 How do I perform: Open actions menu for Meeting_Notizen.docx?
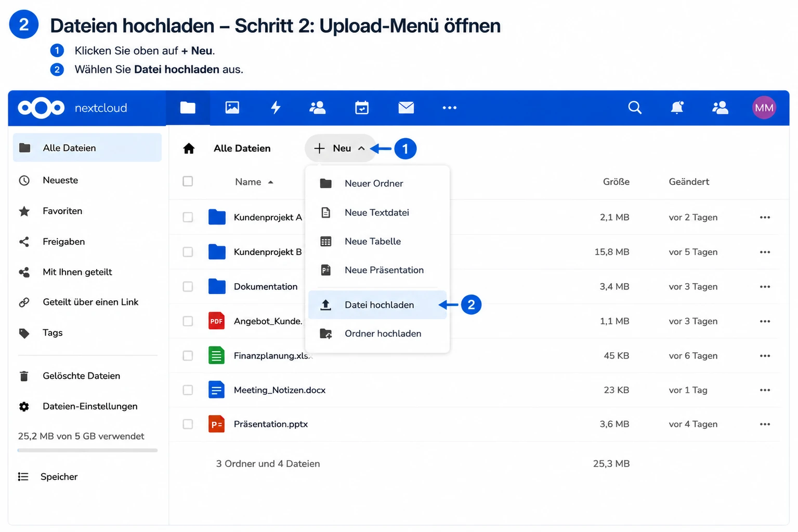click(765, 390)
